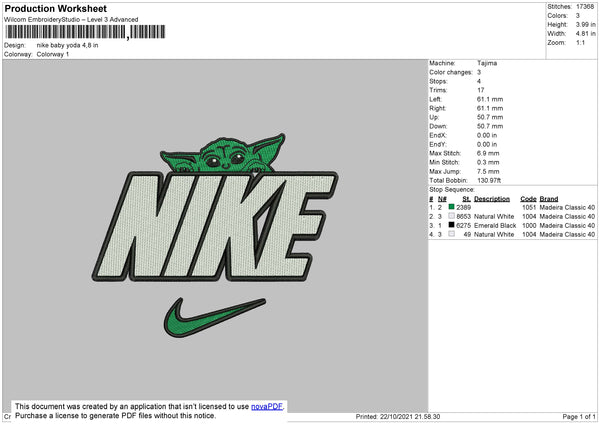Click the Trims value 17
600x424 pixels.
coord(481,90)
